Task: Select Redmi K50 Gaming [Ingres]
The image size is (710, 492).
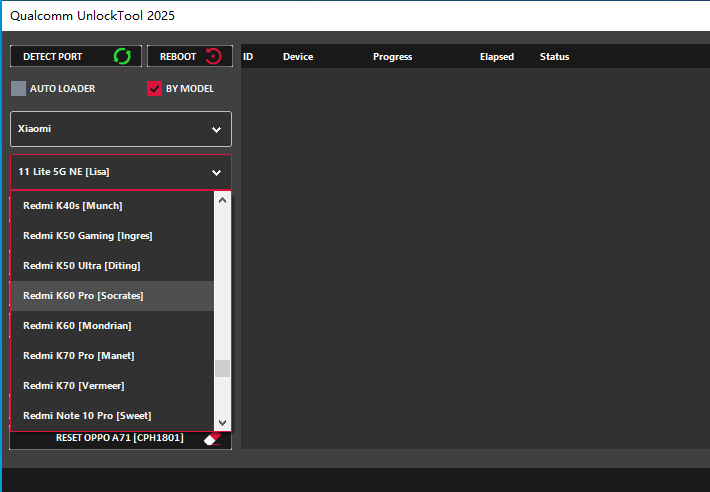Action: click(112, 236)
